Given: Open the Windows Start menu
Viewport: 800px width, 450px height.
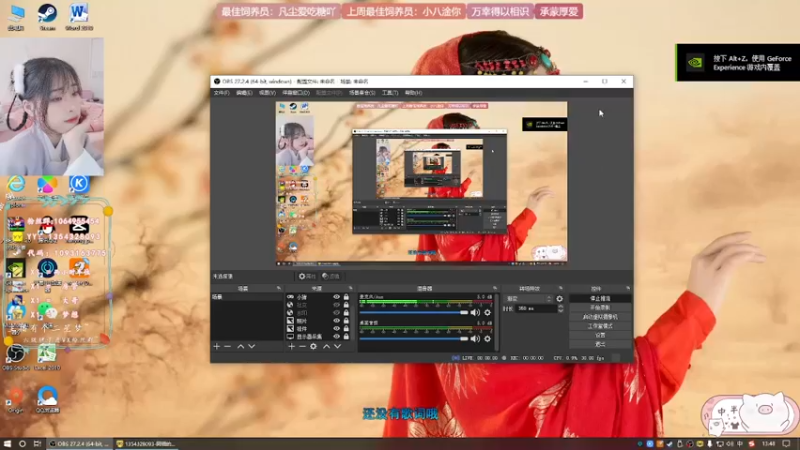Looking at the screenshot, I should pos(7,444).
